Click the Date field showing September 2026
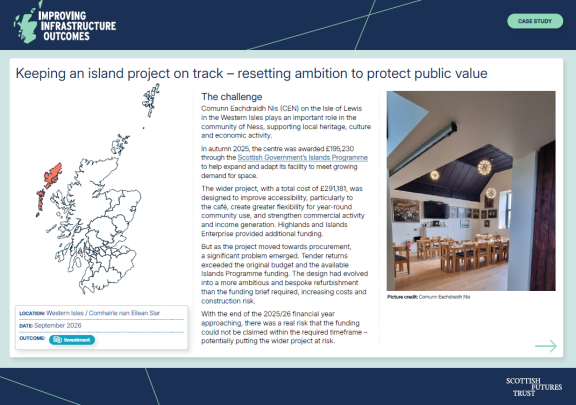The image size is (576, 405). tap(101, 326)
